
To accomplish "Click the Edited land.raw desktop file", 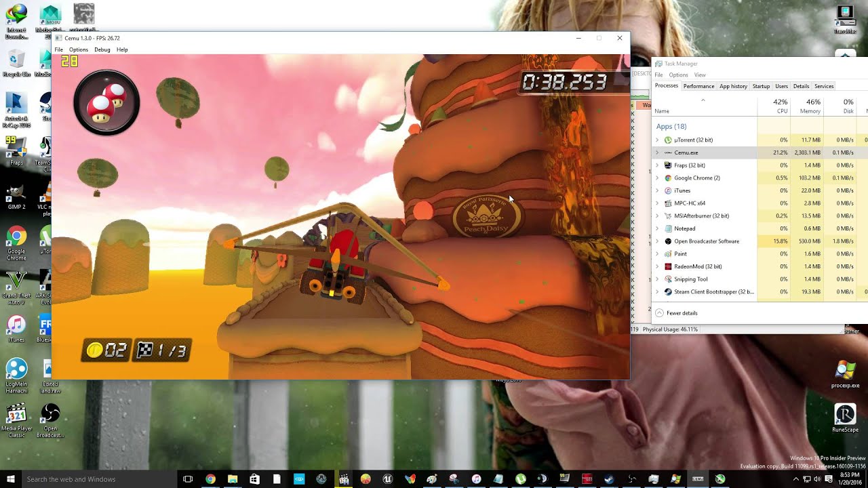I will tap(50, 376).
